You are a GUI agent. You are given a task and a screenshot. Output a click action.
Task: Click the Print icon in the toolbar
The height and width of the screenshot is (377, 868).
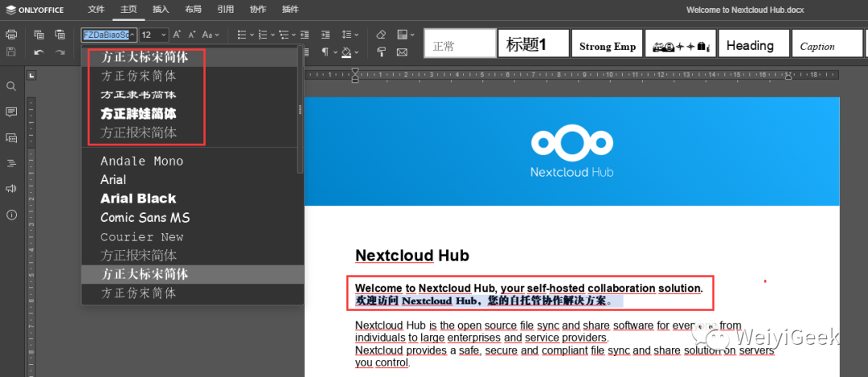(x=11, y=35)
